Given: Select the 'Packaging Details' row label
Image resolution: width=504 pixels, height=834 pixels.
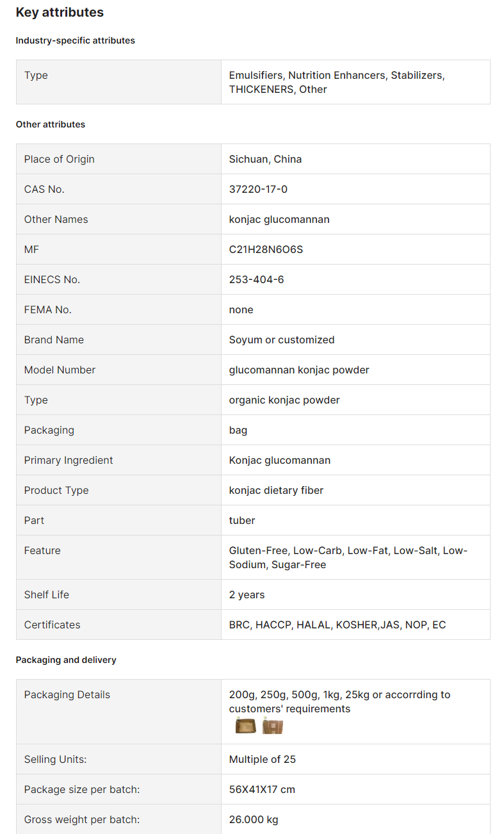Looking at the screenshot, I should pos(67,694).
